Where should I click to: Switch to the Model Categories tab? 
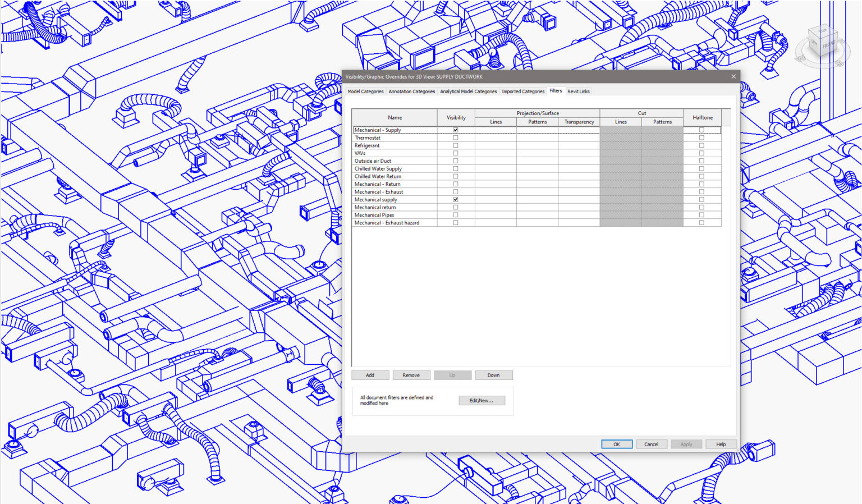pos(365,91)
